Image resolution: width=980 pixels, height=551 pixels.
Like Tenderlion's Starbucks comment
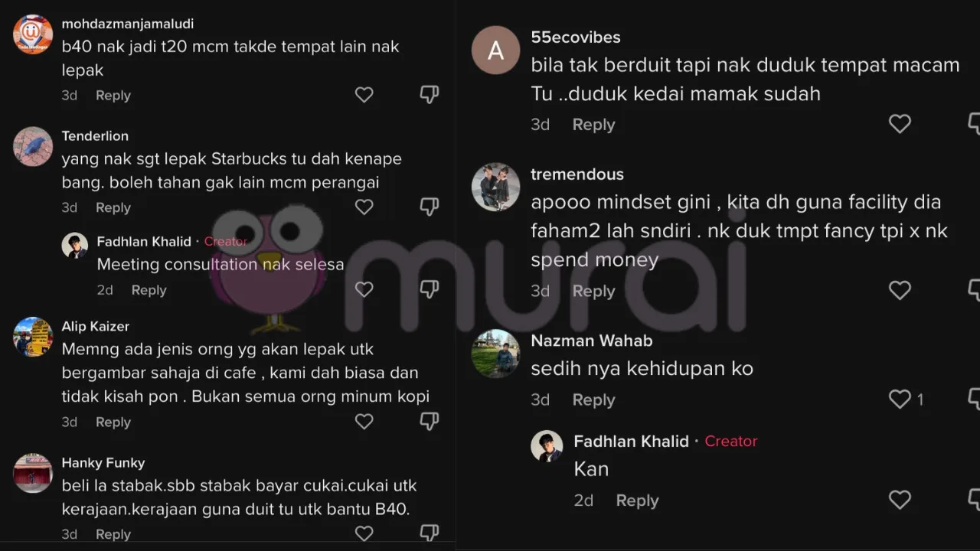coord(364,207)
